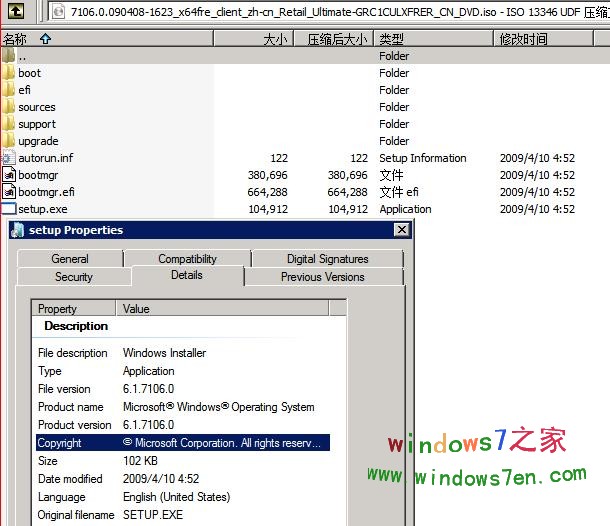
Task: Select the support folder icon
Action: coord(8,124)
